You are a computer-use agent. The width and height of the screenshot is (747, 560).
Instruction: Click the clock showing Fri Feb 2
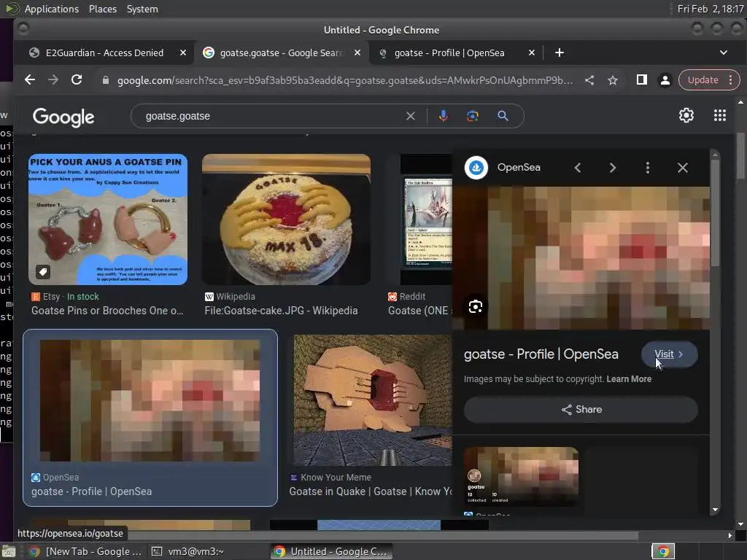[711, 9]
